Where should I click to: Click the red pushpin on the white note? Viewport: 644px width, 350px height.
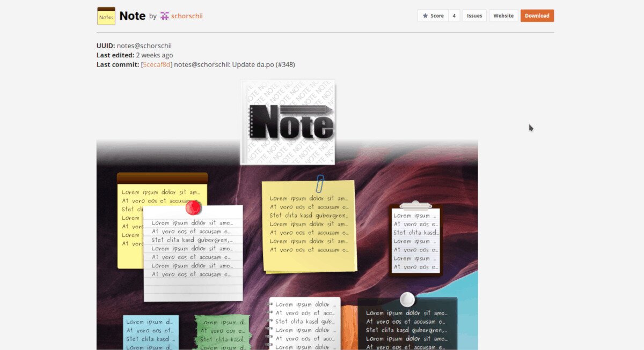194,207
